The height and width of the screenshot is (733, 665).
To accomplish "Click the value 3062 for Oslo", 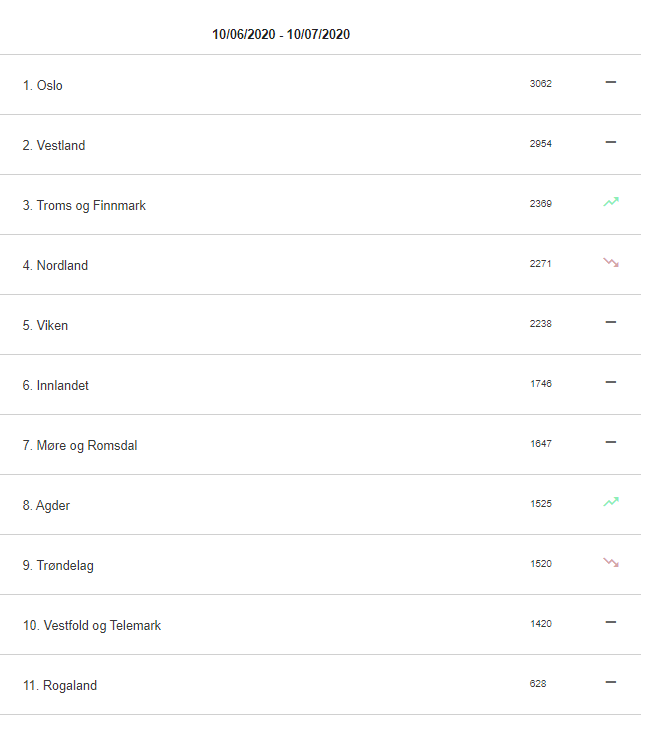I will click(541, 84).
